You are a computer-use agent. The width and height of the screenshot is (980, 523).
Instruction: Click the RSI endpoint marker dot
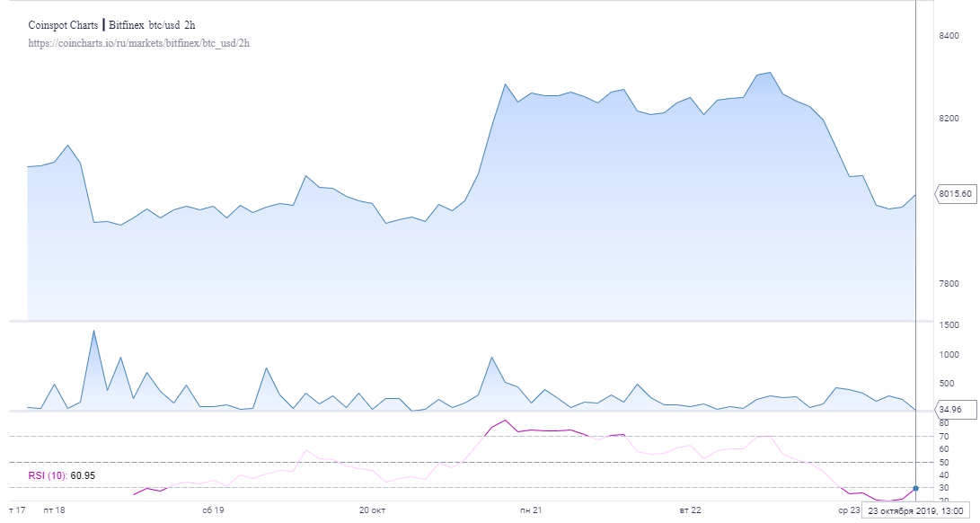coord(915,488)
